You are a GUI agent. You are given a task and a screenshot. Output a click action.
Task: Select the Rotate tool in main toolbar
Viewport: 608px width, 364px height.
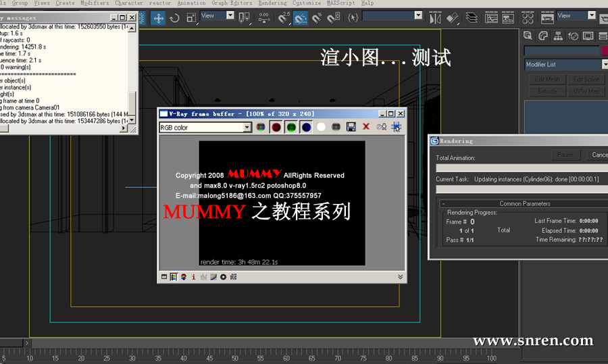pyautogui.click(x=175, y=18)
